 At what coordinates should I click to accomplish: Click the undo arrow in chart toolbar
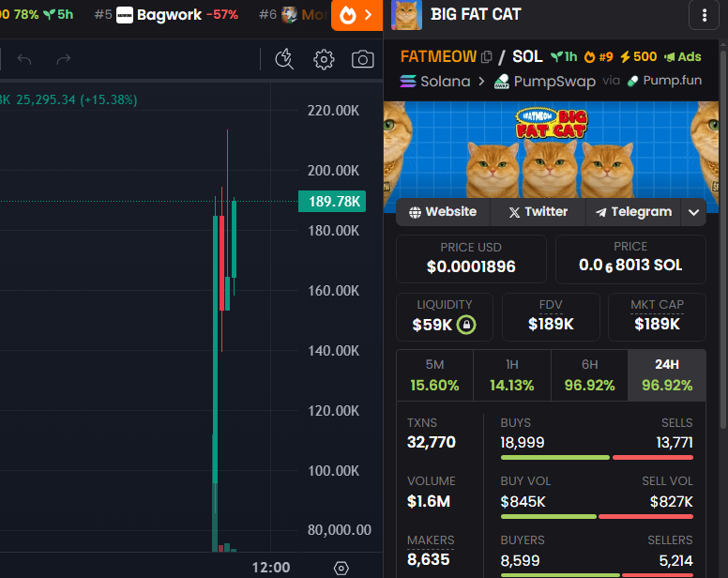click(x=24, y=59)
